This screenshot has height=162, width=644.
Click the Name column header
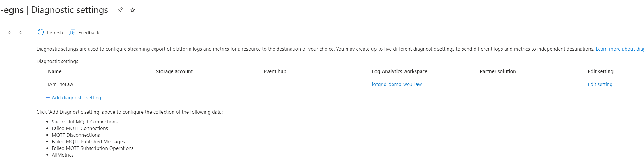click(55, 71)
